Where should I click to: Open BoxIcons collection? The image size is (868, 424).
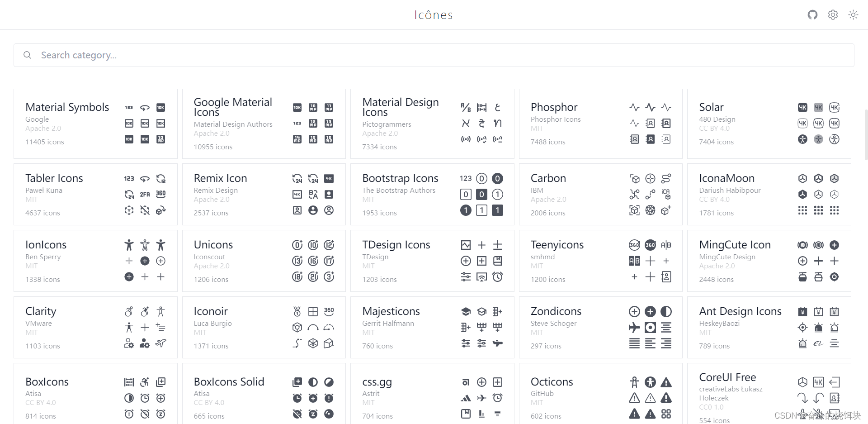95,394
